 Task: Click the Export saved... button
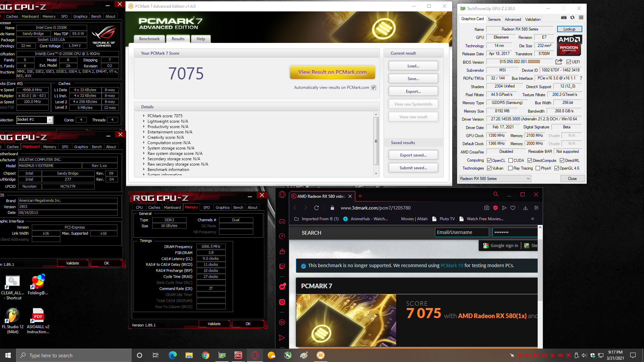[413, 155]
